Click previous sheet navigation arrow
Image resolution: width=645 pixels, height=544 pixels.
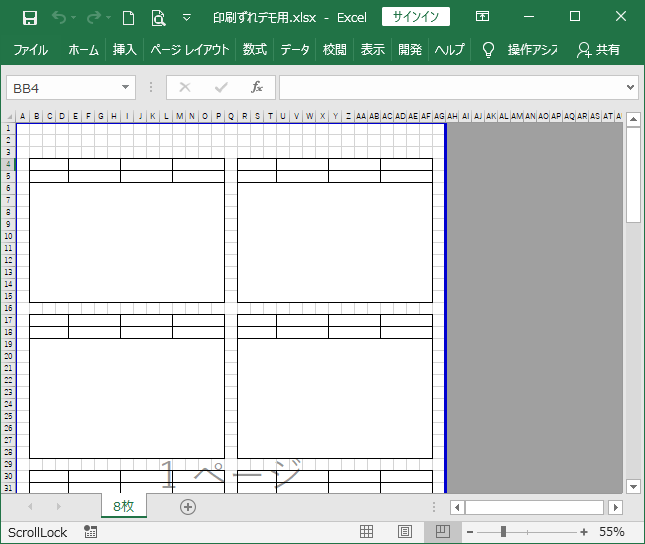(x=30, y=507)
